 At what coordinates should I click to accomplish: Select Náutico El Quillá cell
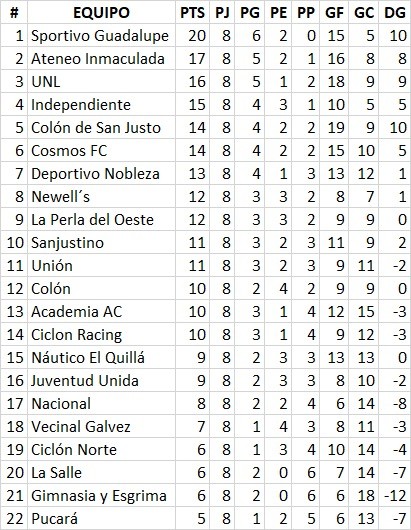pyautogui.click(x=88, y=358)
